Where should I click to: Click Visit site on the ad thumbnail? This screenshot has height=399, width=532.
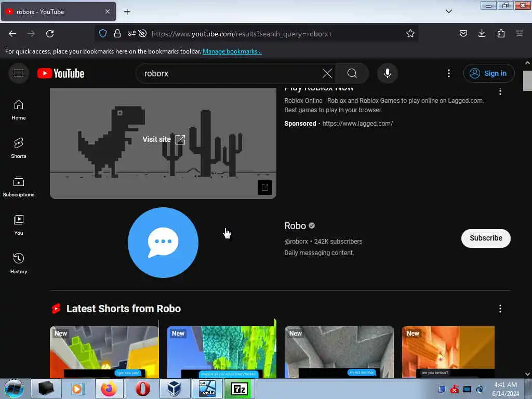coord(164,139)
